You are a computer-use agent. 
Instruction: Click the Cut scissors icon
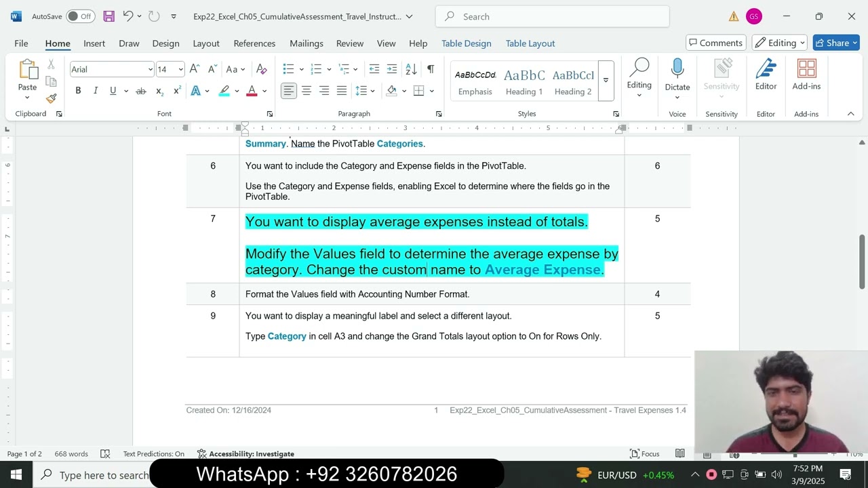51,64
